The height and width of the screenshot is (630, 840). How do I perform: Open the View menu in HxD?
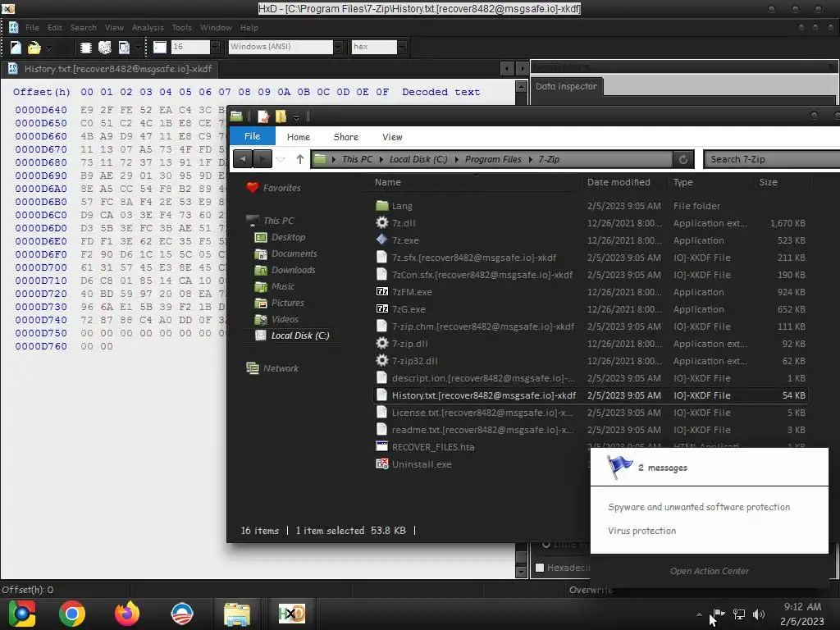pyautogui.click(x=114, y=27)
